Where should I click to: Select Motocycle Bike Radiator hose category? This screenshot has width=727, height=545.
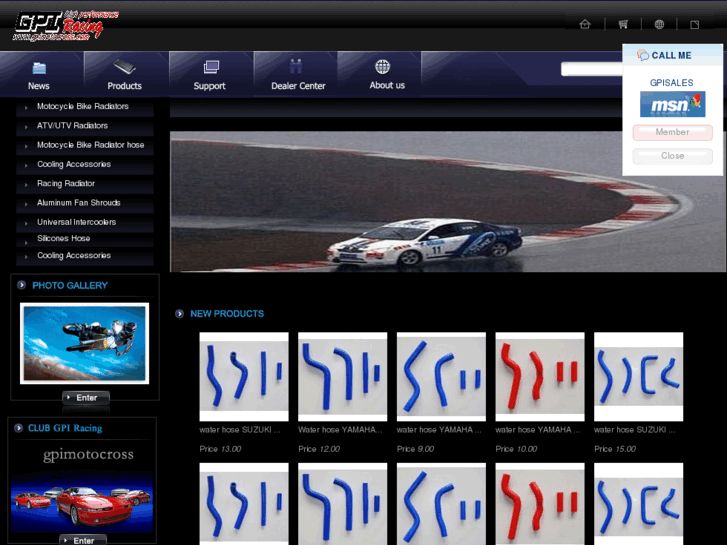(90, 145)
